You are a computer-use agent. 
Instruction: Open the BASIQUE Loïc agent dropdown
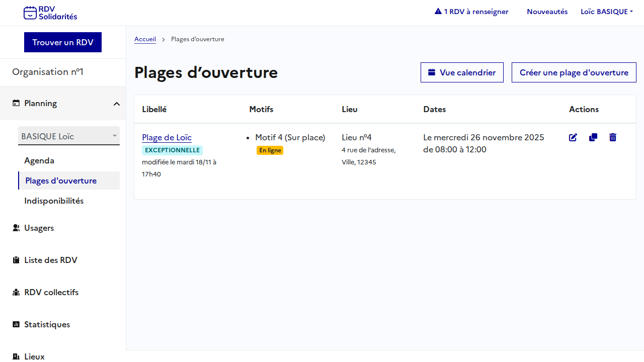pyautogui.click(x=69, y=136)
